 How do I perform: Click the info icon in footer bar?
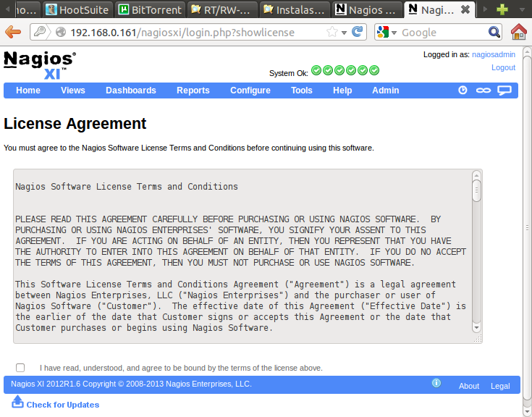pos(436,383)
